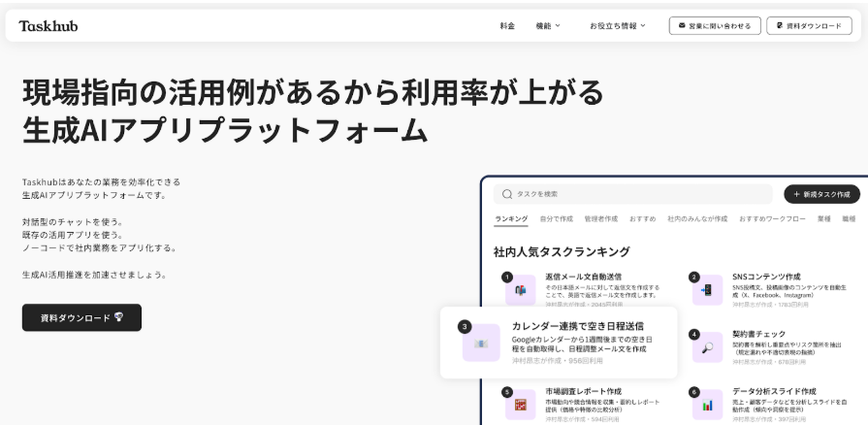The image size is (868, 425).
Task: Switch to the おすすめ tab
Action: click(x=643, y=219)
